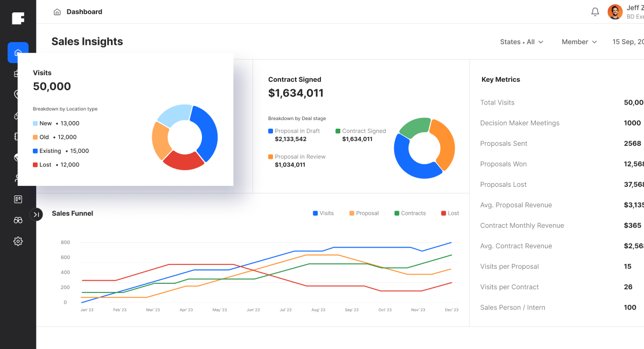
Task: Select the Dashboard breadcrumb
Action: point(84,12)
